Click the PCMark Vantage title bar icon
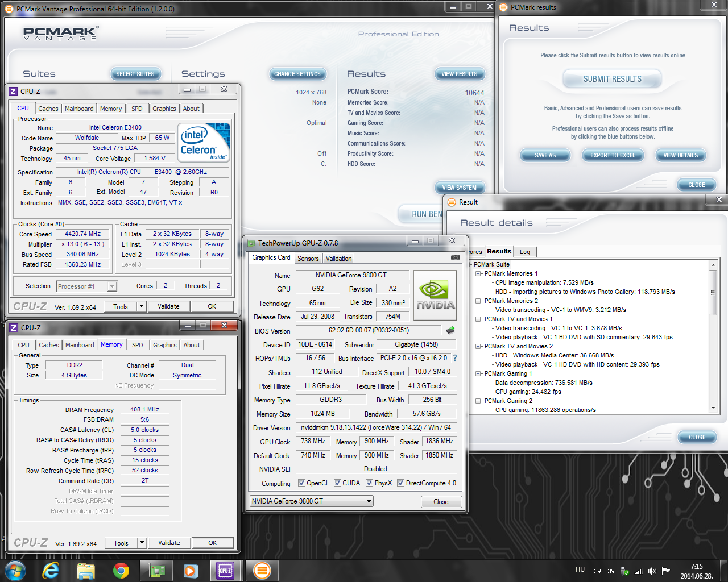Image resolution: width=728 pixels, height=582 pixels. [10, 9]
